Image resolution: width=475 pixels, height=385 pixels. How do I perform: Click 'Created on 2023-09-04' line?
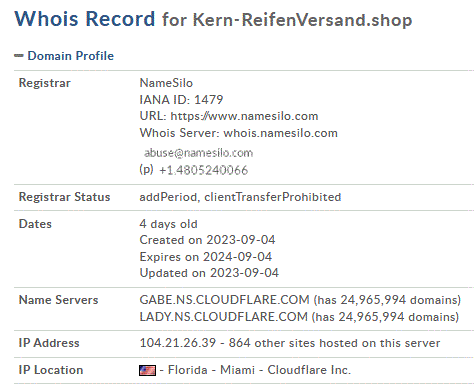pyautogui.click(x=207, y=240)
